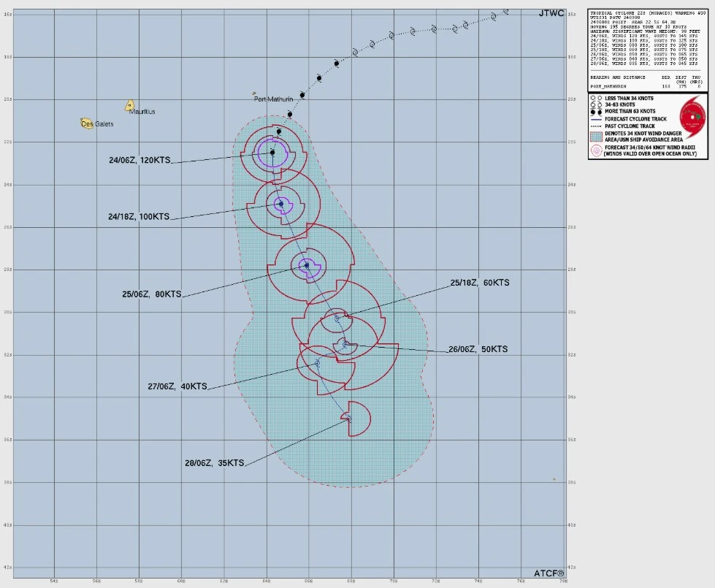This screenshot has width=715, height=588.
Task: Click the filled symbols for 'More than 63 knots'
Action: tap(596, 111)
